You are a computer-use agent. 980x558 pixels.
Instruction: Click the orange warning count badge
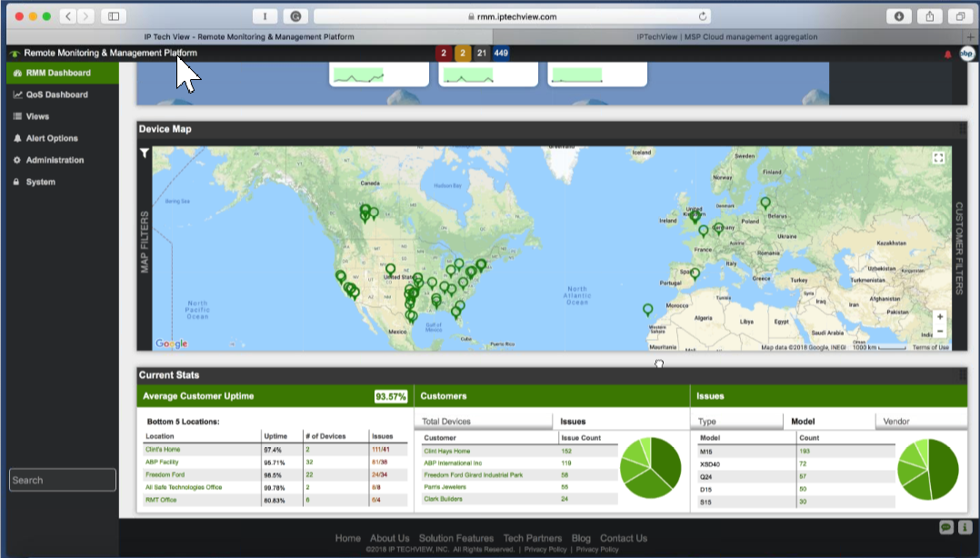pyautogui.click(x=462, y=54)
